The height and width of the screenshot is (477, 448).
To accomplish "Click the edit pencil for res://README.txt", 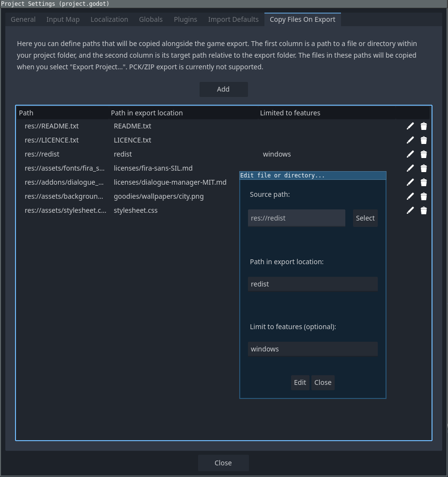I will [x=410, y=126].
